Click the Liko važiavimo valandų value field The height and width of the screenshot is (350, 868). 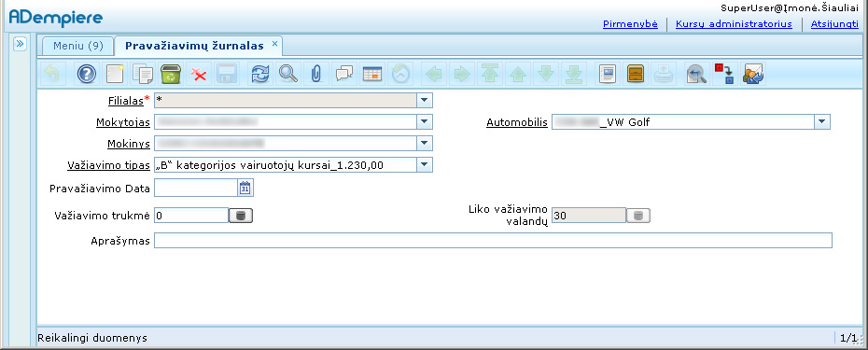tap(588, 216)
